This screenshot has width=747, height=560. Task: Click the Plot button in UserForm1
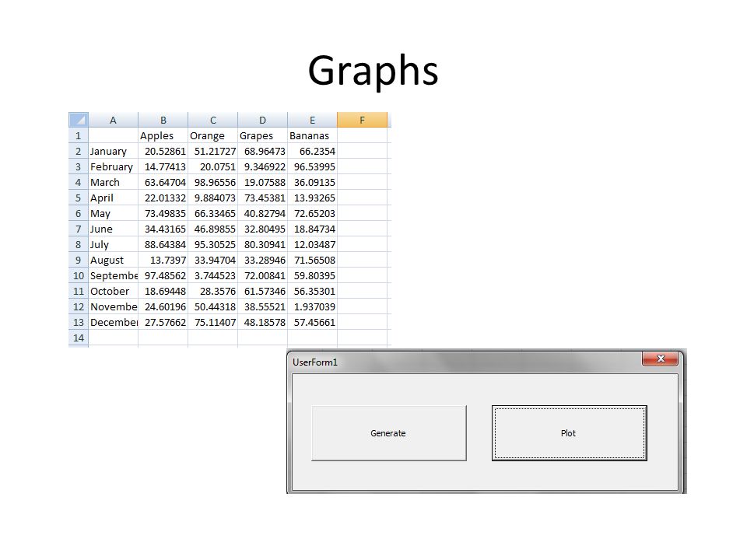coord(570,433)
